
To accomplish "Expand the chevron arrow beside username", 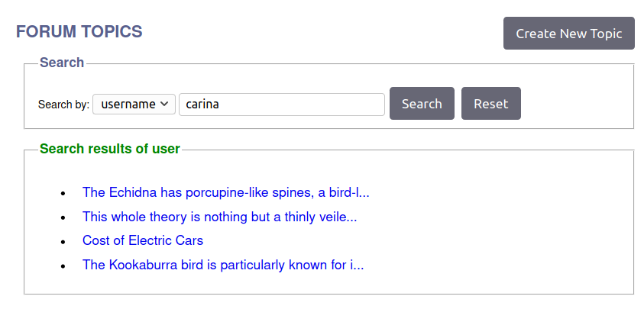I will tap(164, 105).
